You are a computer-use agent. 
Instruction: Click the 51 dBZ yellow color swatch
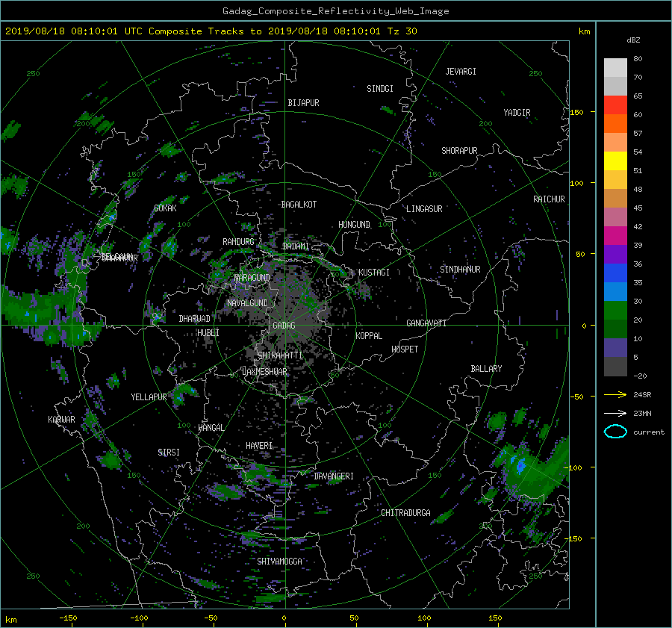click(x=615, y=161)
